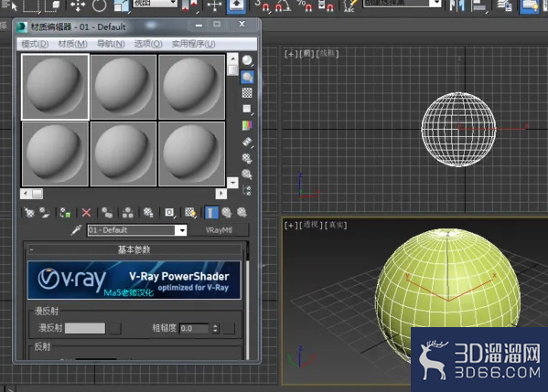Pick the Rectangular Selection Region tool
The image size is (548, 392).
click(31, 5)
